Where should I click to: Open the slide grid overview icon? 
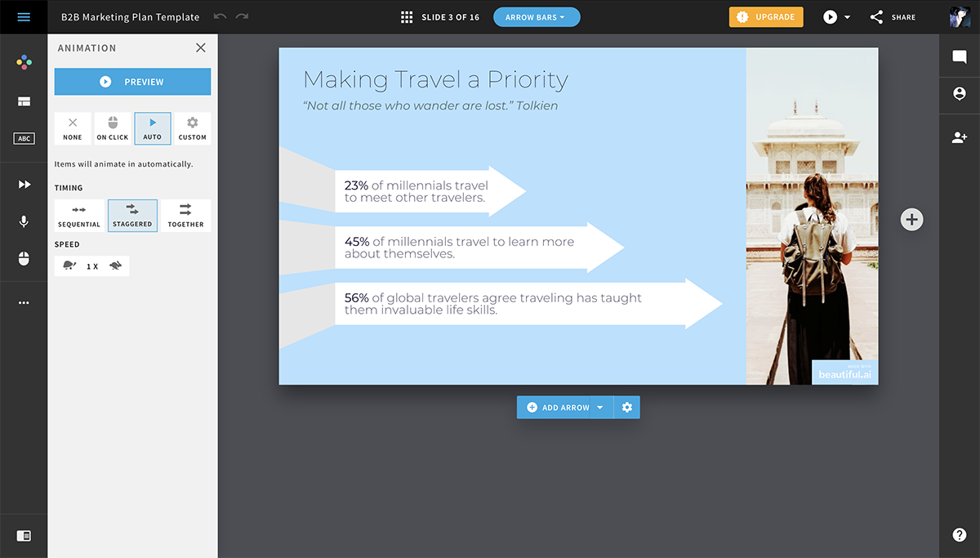[407, 17]
